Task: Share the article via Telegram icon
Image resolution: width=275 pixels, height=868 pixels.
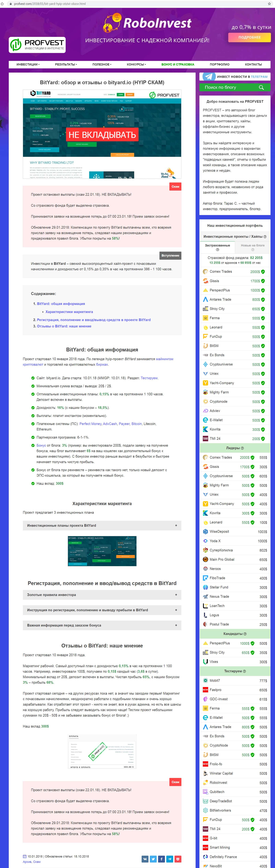Action: pyautogui.click(x=170, y=859)
